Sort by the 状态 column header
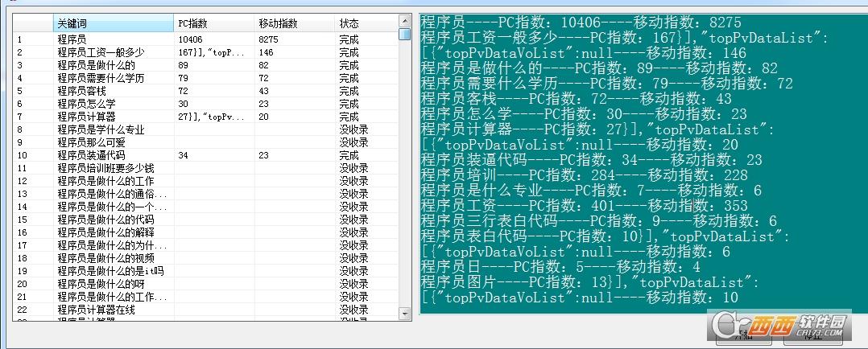Image resolution: width=868 pixels, height=349 pixels. pyautogui.click(x=366, y=24)
